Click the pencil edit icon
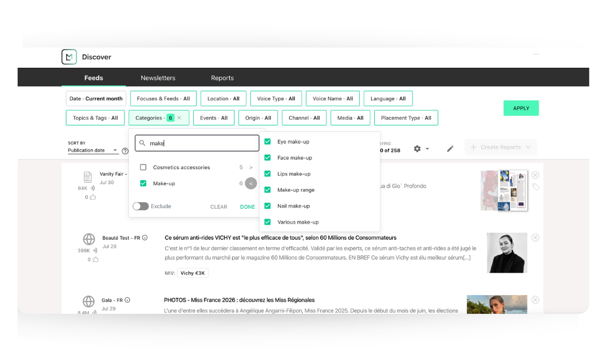Screen dimensions: 608x364 450,149
